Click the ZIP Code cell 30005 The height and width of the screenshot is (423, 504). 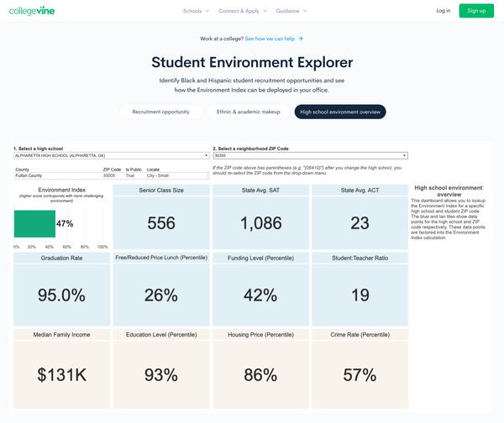109,175
